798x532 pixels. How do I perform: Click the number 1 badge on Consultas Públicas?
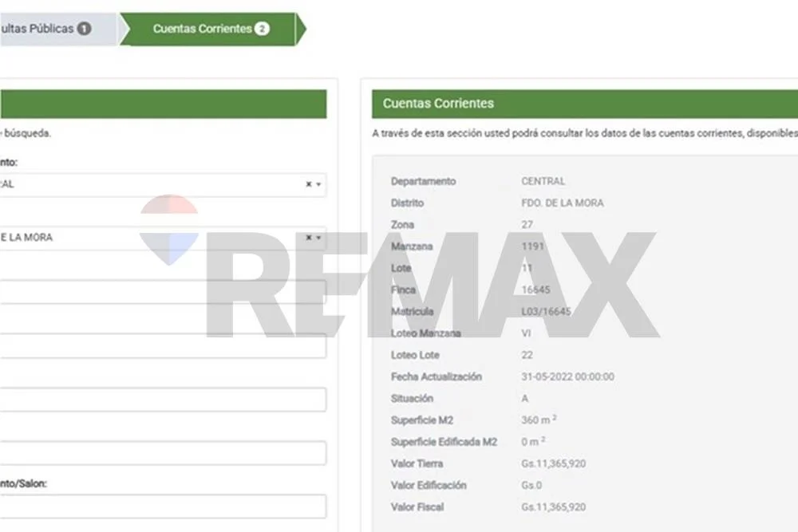point(84,29)
